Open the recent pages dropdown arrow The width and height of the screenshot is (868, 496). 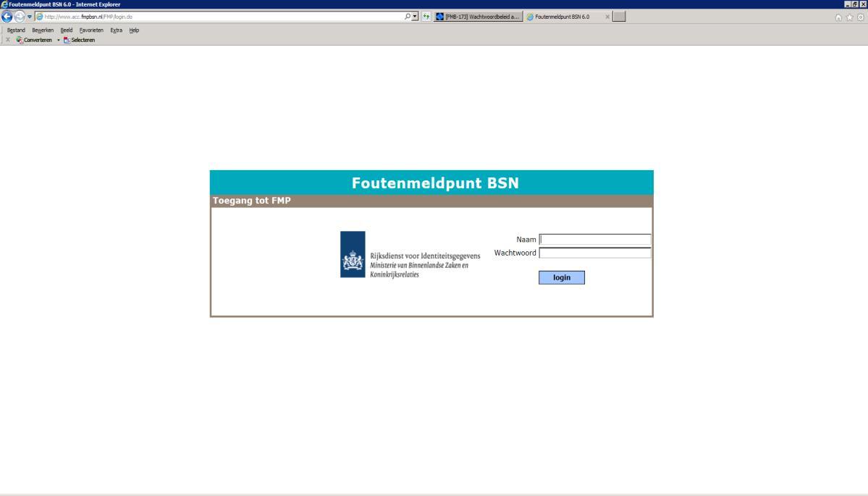click(x=30, y=17)
